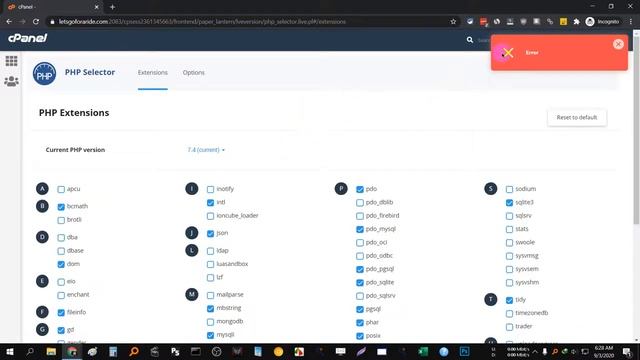Screen dimensions: 640x360
Task: Open the browser extensions puzzle icon
Action: (576, 22)
